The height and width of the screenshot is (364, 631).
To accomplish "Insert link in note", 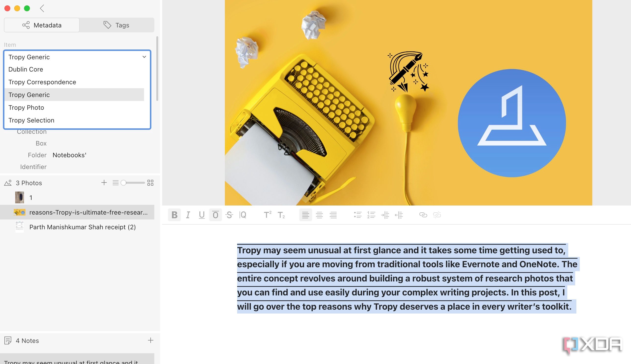I will (423, 215).
